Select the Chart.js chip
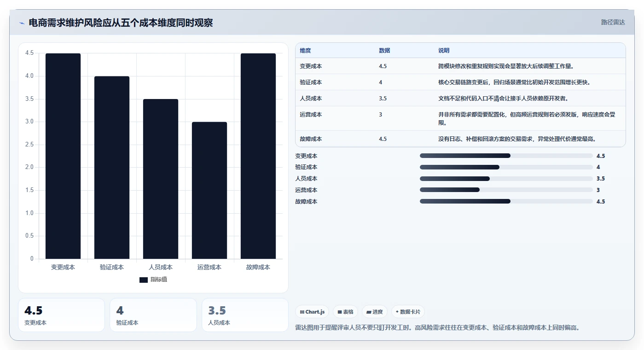 tap(312, 312)
